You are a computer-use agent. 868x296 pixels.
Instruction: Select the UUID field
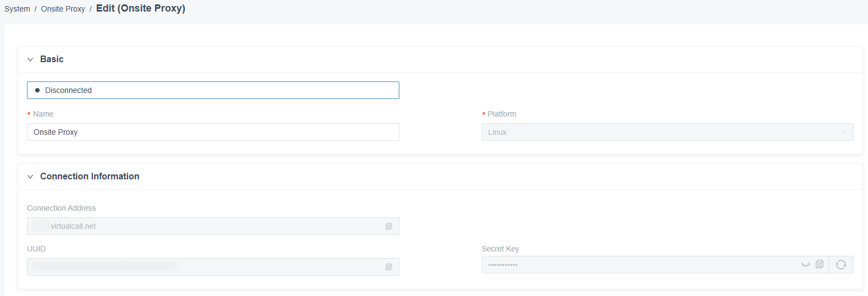(213, 267)
